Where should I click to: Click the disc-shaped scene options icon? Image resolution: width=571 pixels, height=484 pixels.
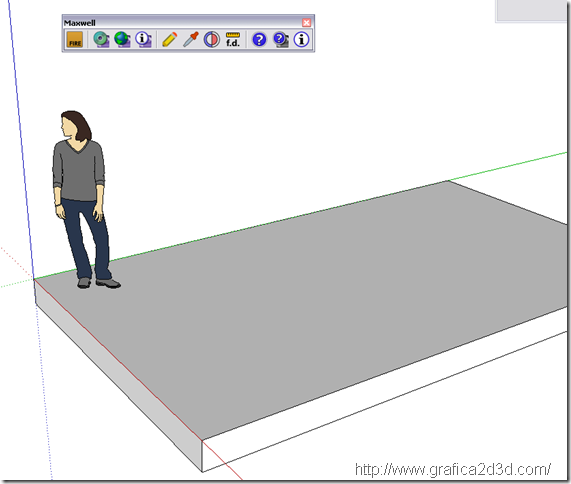point(101,39)
